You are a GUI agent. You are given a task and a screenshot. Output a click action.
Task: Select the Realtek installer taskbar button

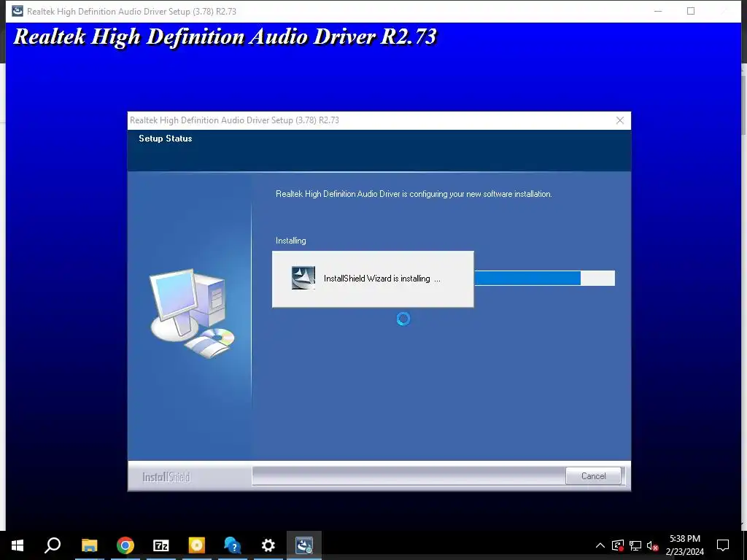[x=304, y=545]
